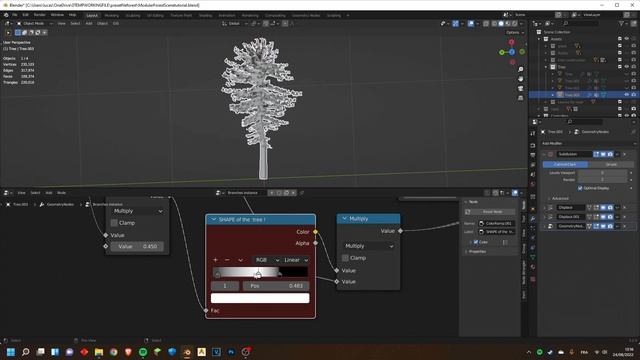Viewport: 640px width, 360px height.
Task: Collapse the Multiply node header chevron
Action: coord(344,219)
